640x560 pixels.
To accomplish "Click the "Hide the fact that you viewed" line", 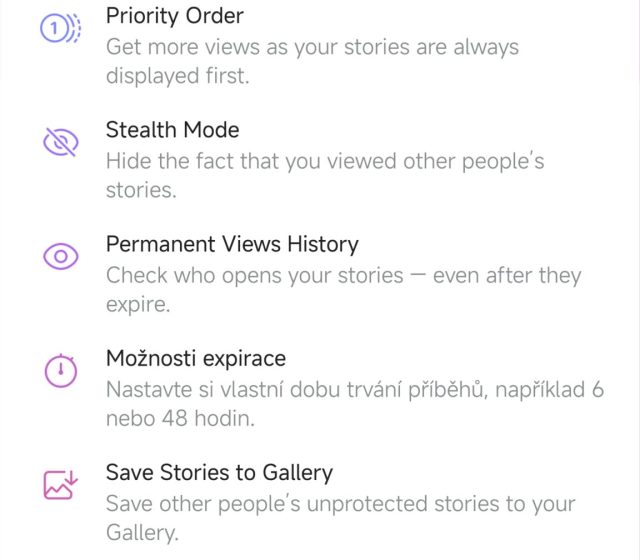I will pyautogui.click(x=325, y=161).
